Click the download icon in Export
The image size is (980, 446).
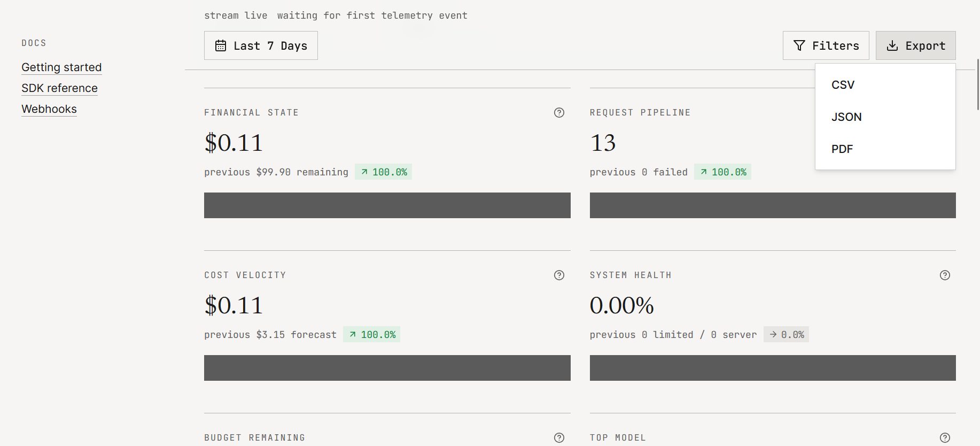pyautogui.click(x=892, y=45)
